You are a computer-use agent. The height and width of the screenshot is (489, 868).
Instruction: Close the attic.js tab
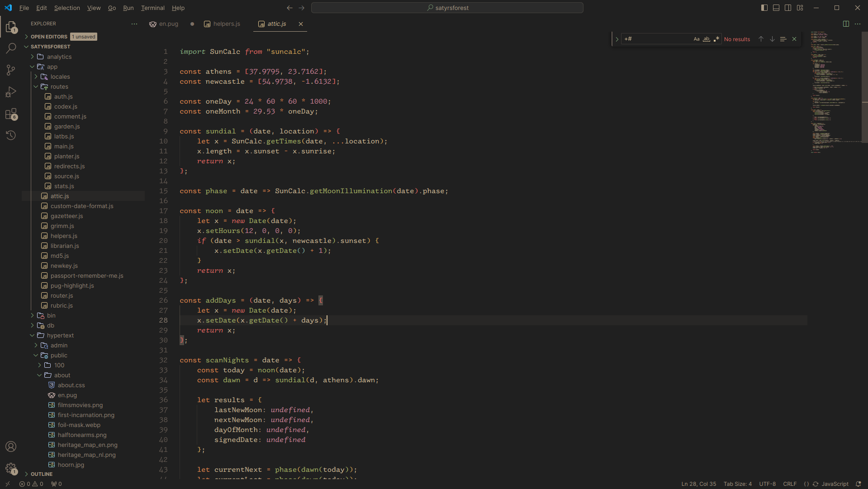coord(301,24)
